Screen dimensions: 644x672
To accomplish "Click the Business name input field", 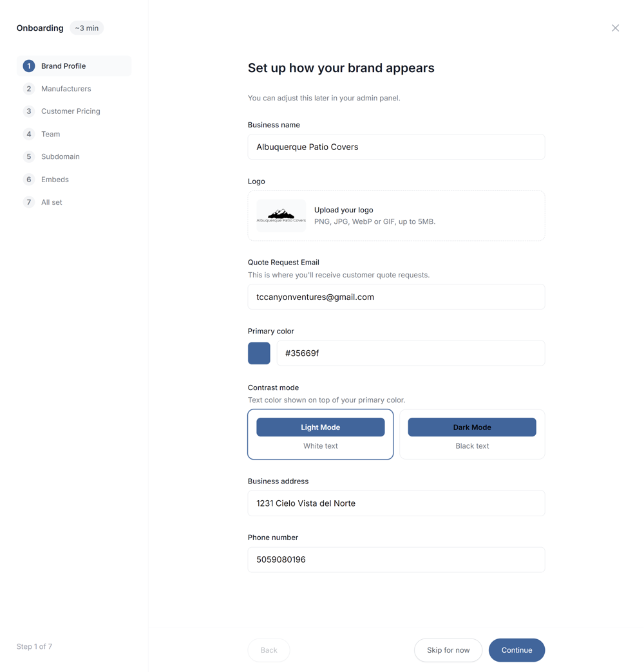I will pos(396,147).
